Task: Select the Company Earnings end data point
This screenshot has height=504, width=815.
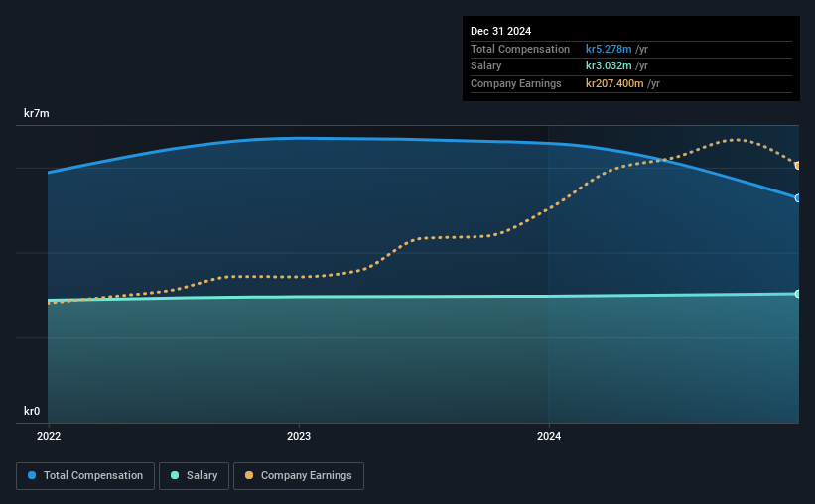Action: (x=797, y=166)
